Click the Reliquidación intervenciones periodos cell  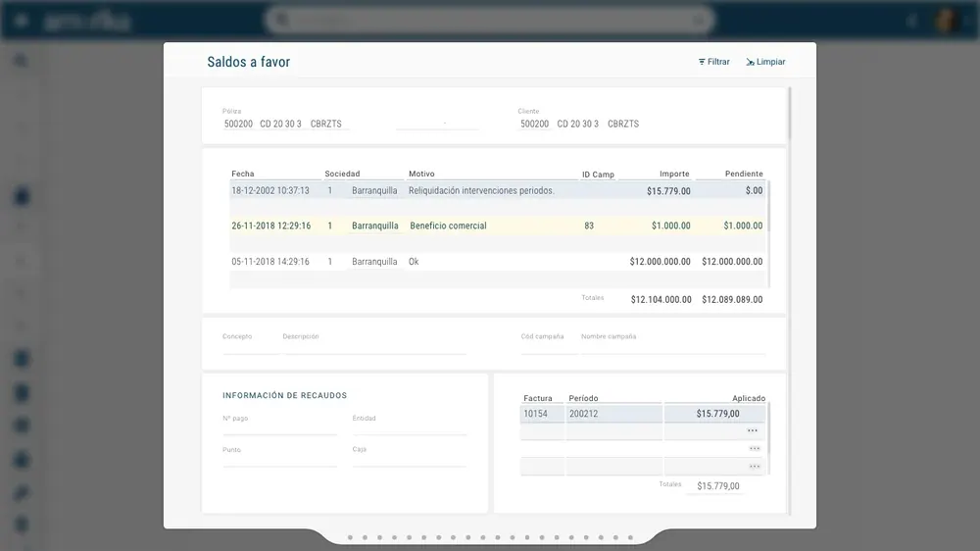[481, 191]
